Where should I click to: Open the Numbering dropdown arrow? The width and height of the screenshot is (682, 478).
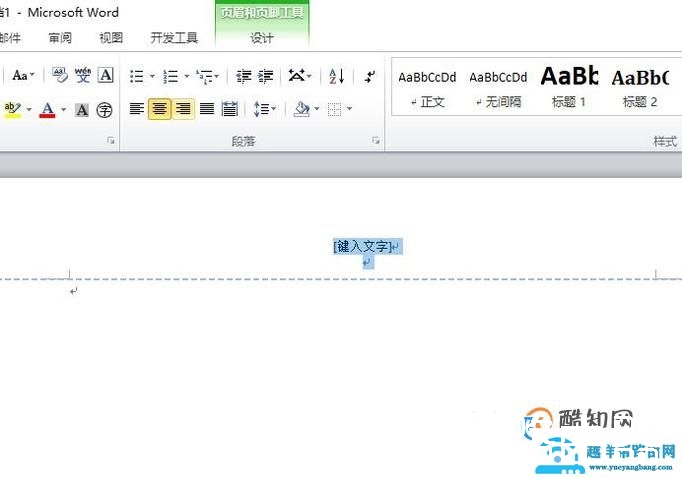(x=187, y=77)
